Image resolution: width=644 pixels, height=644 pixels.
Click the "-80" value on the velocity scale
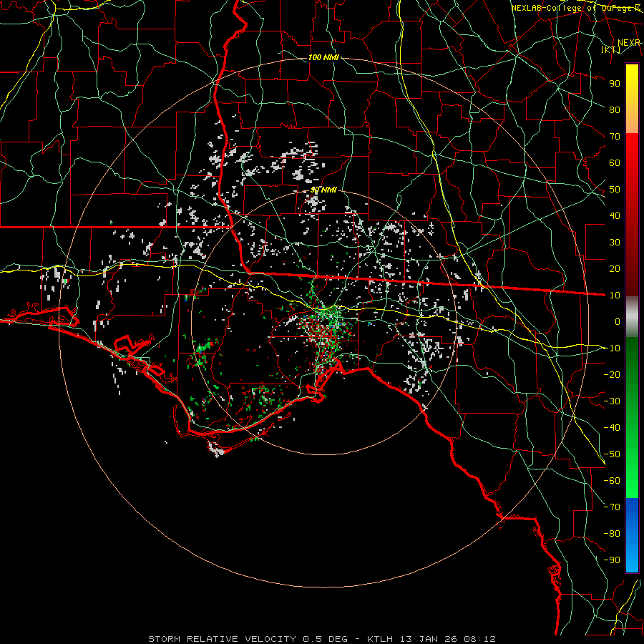click(x=612, y=534)
